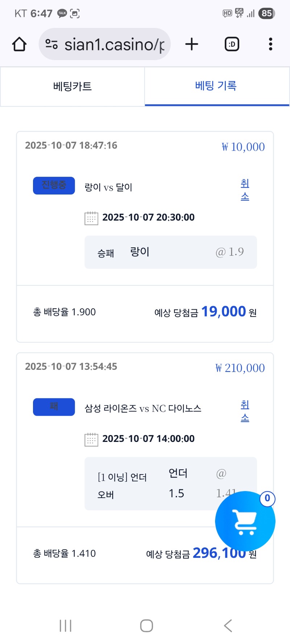Screen dimensions: 290x644
Task: Cancel the 삼성 라이온즈 vs NC 다이노스 bet
Action: [x=245, y=411]
